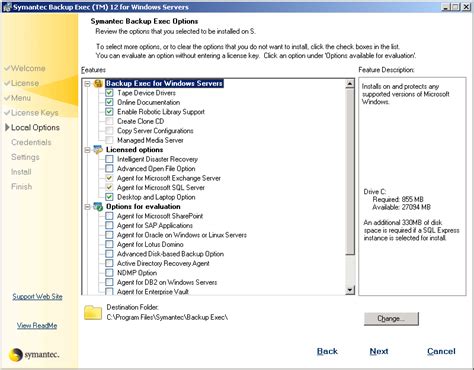Select the Backup Exec for Windows Servers item

[164, 83]
